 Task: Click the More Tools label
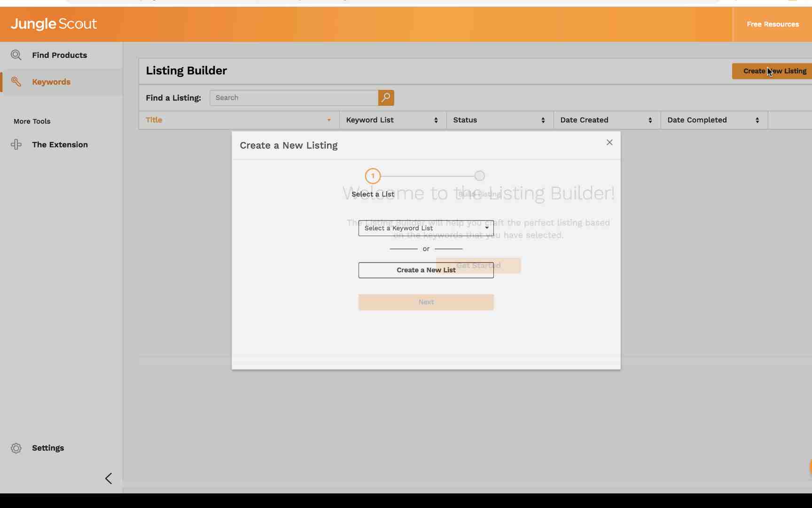(x=32, y=121)
